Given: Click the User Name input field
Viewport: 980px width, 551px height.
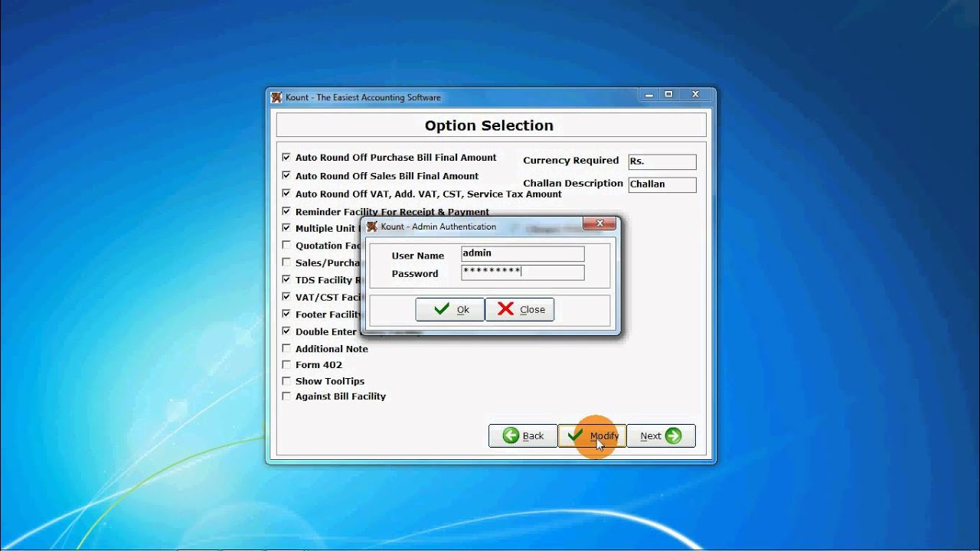Looking at the screenshot, I should [x=523, y=254].
